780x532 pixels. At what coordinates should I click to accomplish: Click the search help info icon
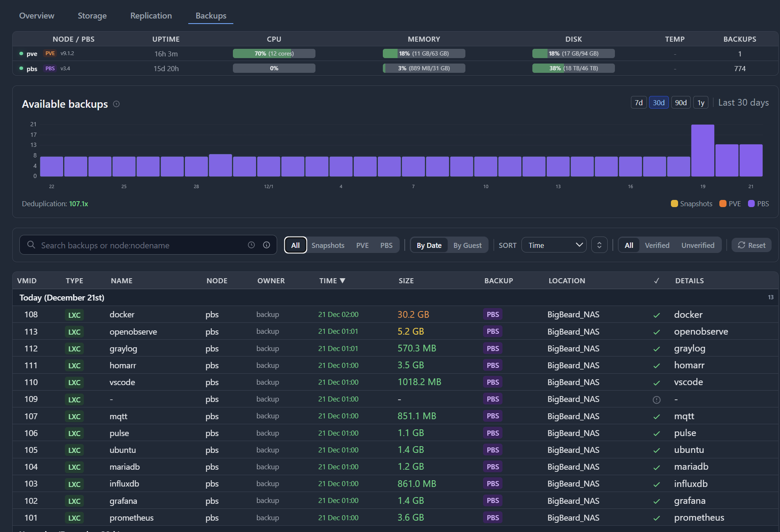coord(267,245)
